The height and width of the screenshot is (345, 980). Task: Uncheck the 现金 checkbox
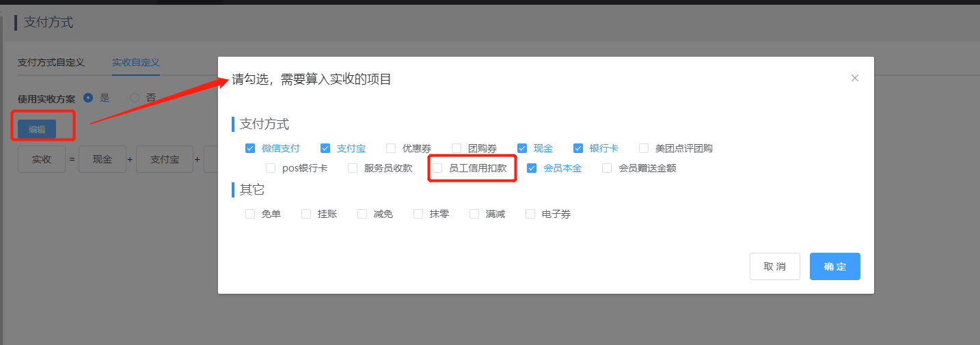tap(522, 148)
